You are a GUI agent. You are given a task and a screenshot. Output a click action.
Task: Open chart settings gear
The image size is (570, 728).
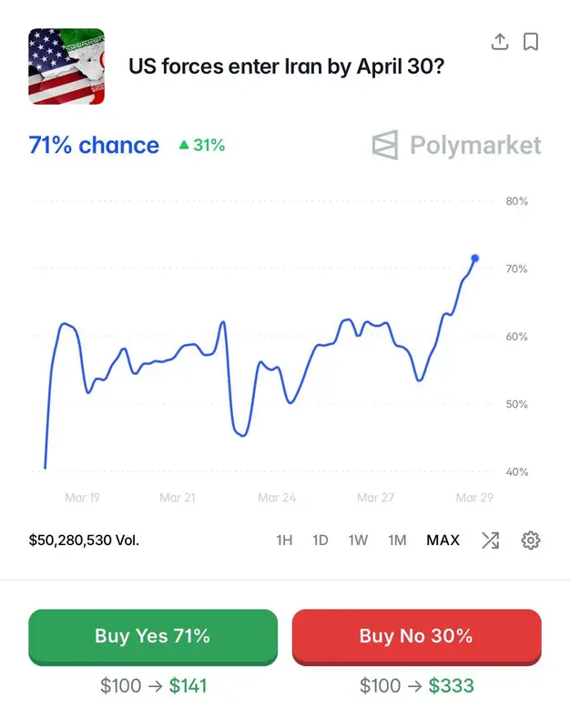tap(530, 541)
